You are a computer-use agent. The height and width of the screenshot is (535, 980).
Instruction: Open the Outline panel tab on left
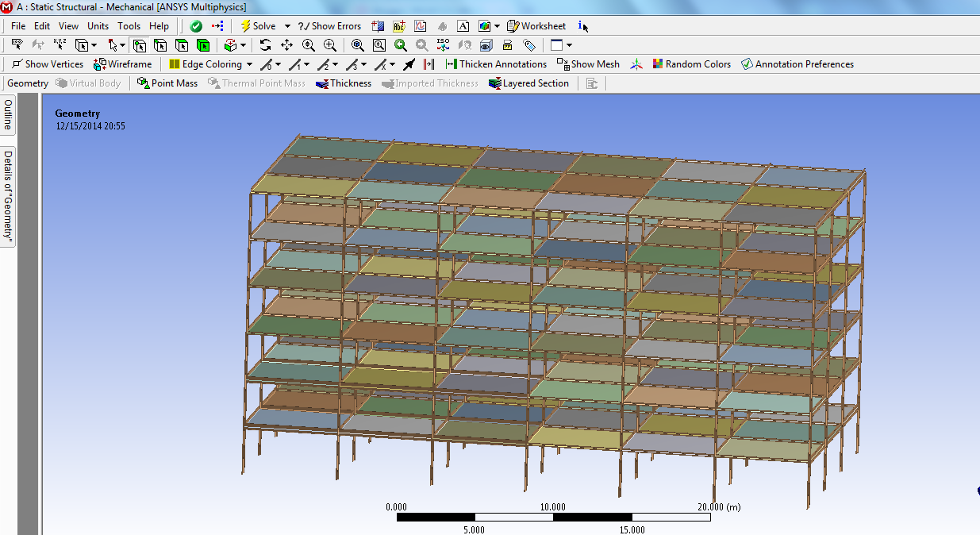7,114
